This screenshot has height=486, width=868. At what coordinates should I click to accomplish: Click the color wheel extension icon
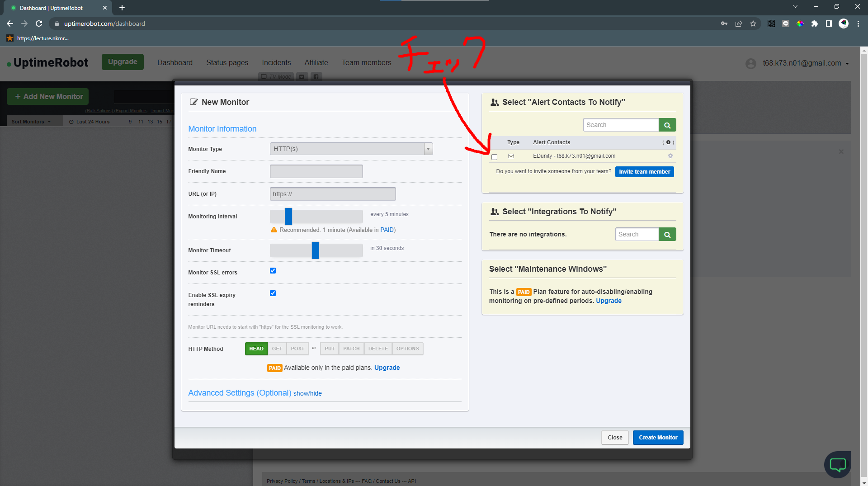[x=800, y=24]
